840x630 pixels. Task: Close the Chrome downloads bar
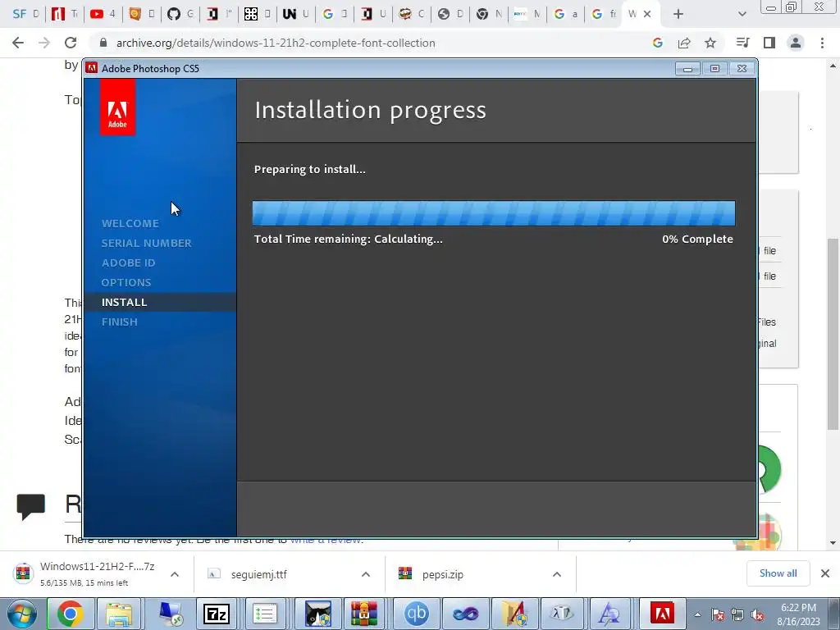(x=825, y=573)
